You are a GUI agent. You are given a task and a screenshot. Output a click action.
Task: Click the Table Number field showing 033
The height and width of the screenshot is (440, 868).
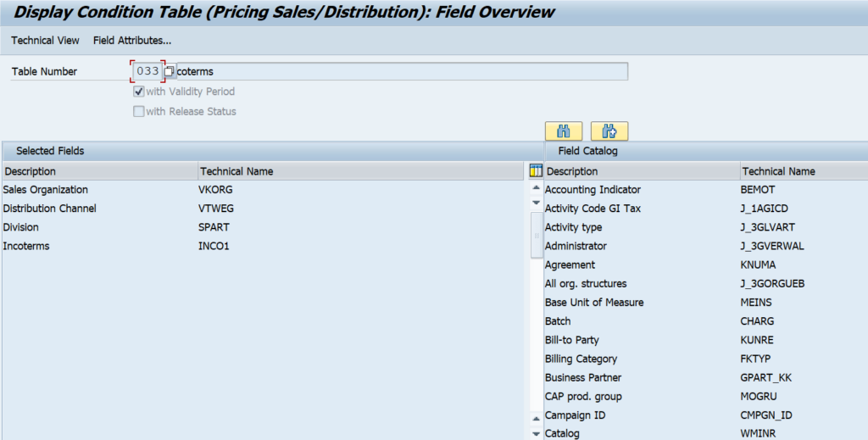(x=147, y=71)
